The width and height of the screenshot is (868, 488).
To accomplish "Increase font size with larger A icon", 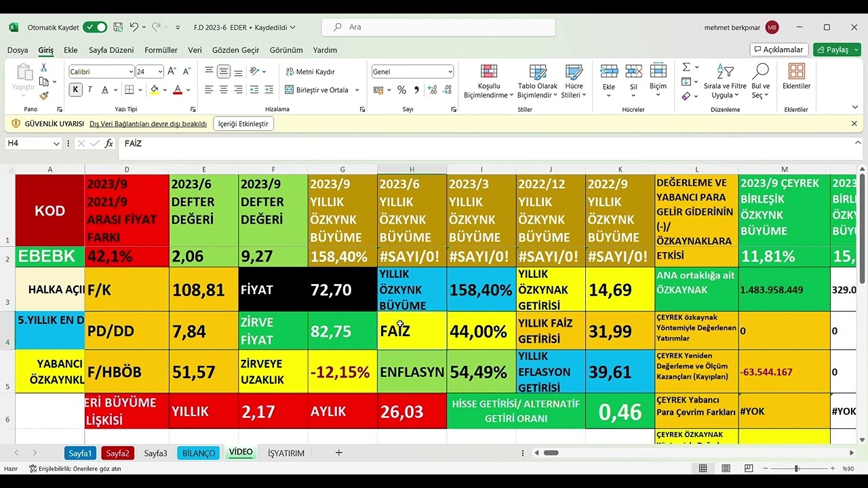I will point(172,71).
